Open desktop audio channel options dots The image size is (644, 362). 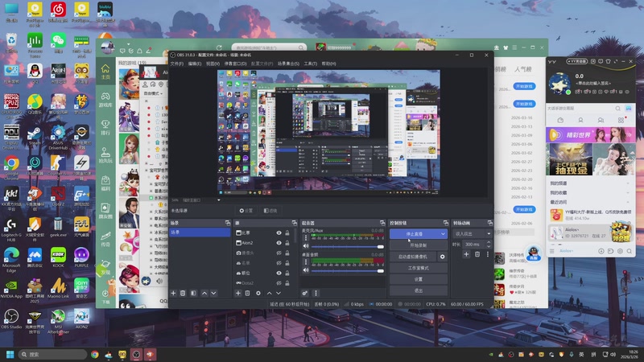point(306,261)
